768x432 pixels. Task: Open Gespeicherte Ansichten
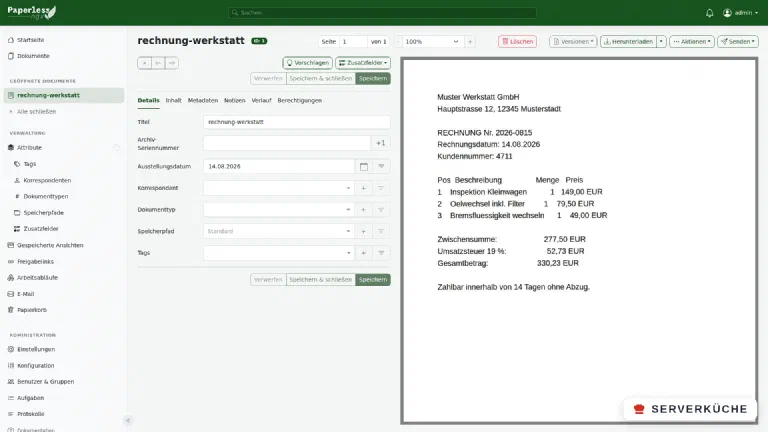pos(50,245)
